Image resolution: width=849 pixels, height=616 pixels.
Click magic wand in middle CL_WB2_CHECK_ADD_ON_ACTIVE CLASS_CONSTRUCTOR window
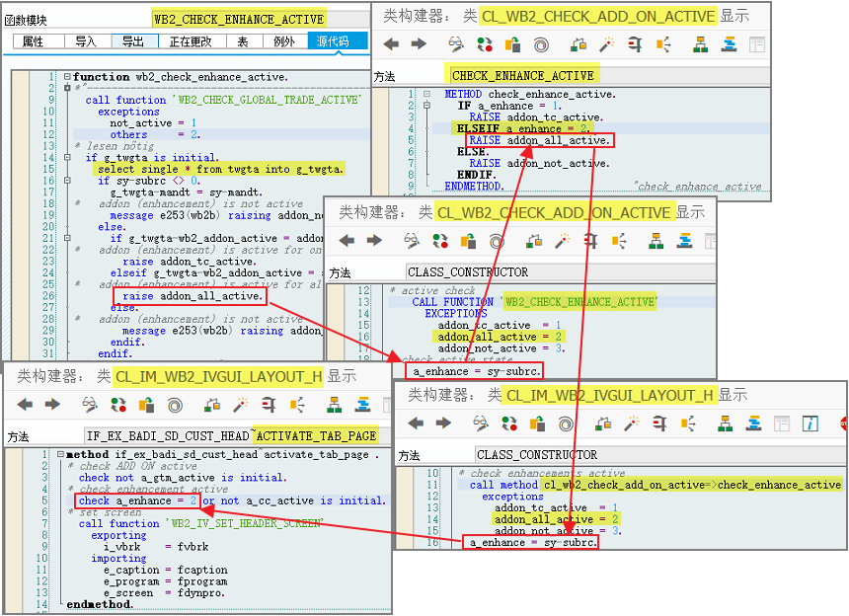(x=562, y=240)
